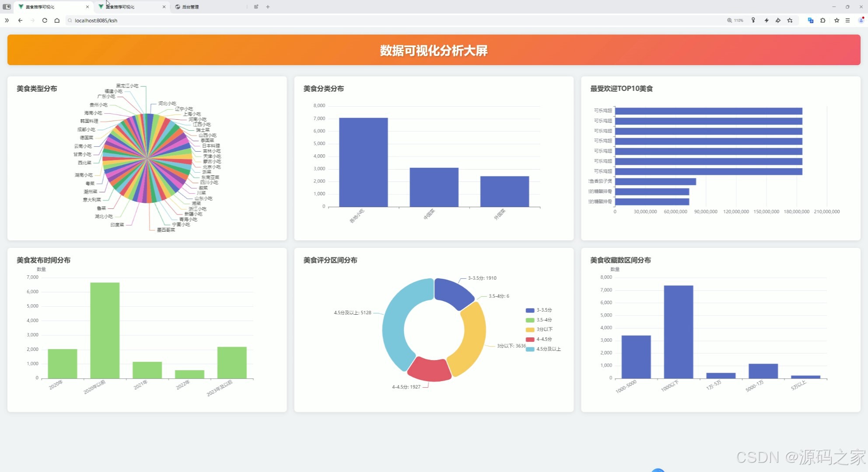Viewport: 868px width, 472px height.
Task: Switch to second 美食推荐可视化 tab
Action: point(120,7)
